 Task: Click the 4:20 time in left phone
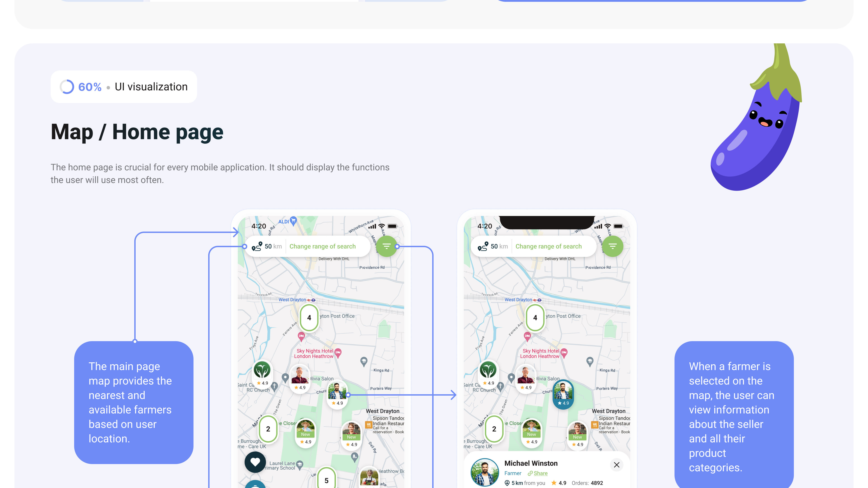(259, 226)
